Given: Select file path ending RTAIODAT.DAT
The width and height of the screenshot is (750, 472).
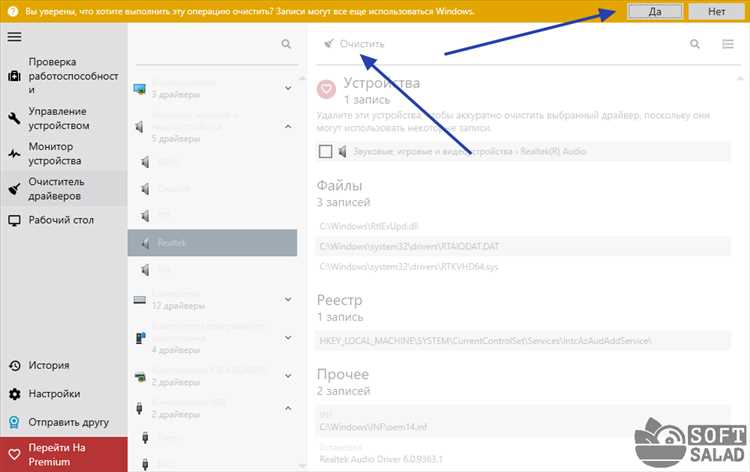Looking at the screenshot, I should 523,246.
